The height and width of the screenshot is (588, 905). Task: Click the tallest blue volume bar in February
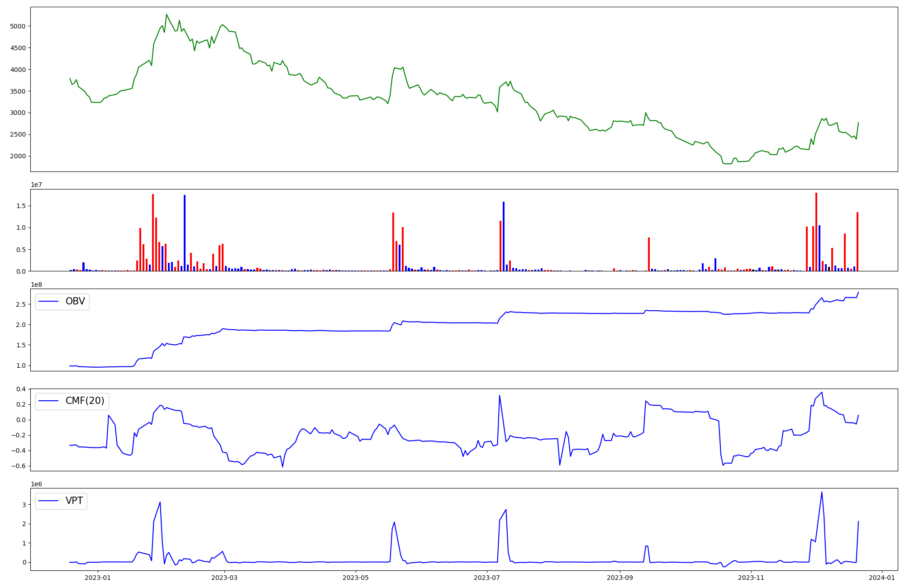(185, 233)
